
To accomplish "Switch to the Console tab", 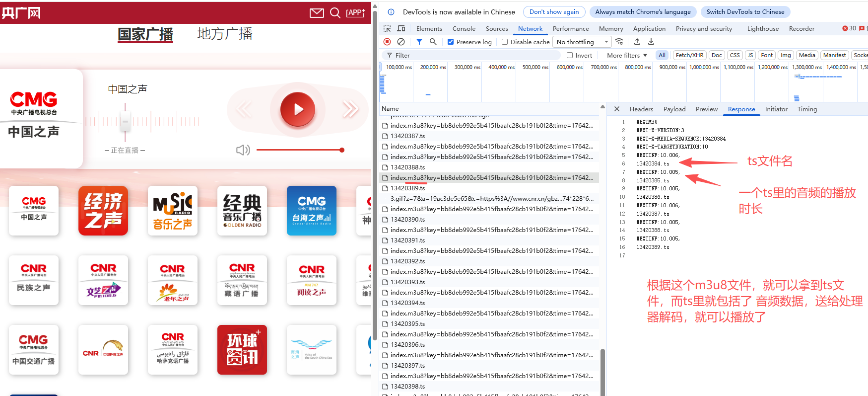I will (464, 29).
